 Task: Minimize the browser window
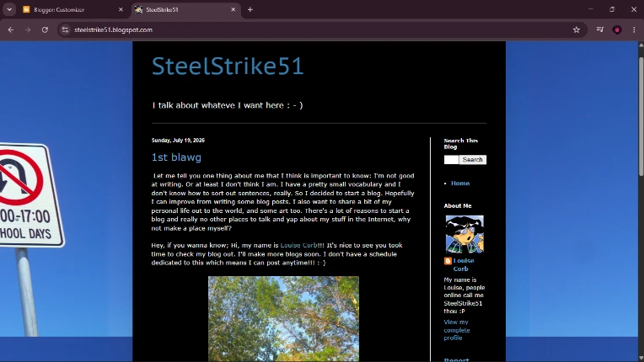tap(591, 9)
